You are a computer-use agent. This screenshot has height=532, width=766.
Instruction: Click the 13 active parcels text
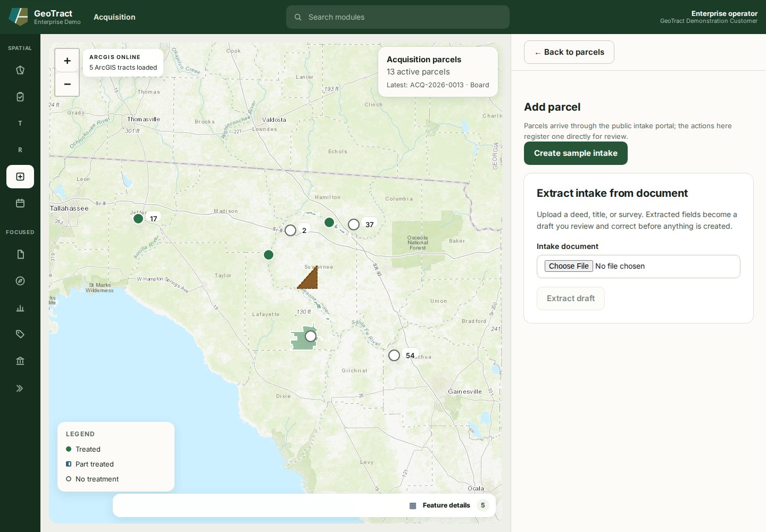[x=418, y=72]
